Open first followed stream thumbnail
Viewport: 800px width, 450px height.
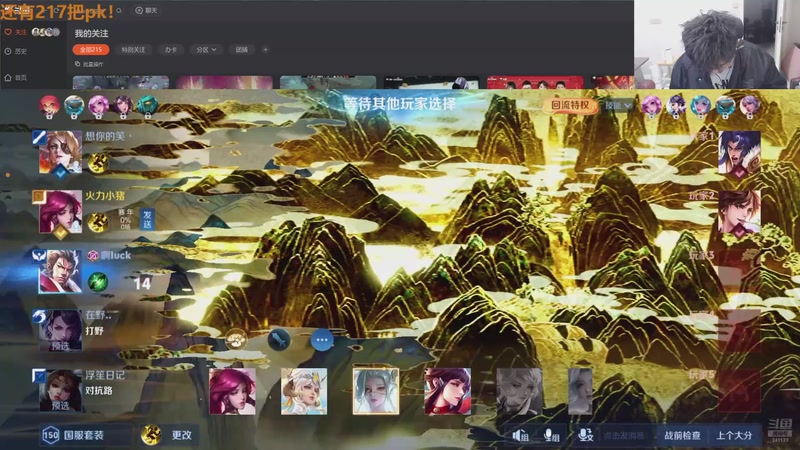pos(121,82)
